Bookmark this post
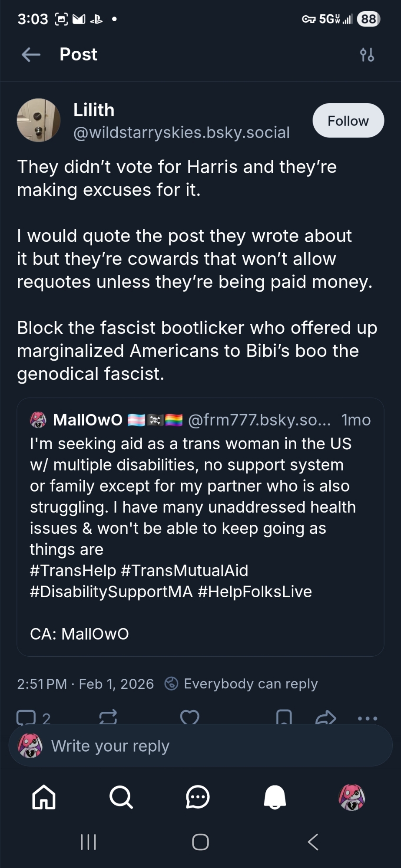This screenshot has height=868, width=401. tap(284, 717)
